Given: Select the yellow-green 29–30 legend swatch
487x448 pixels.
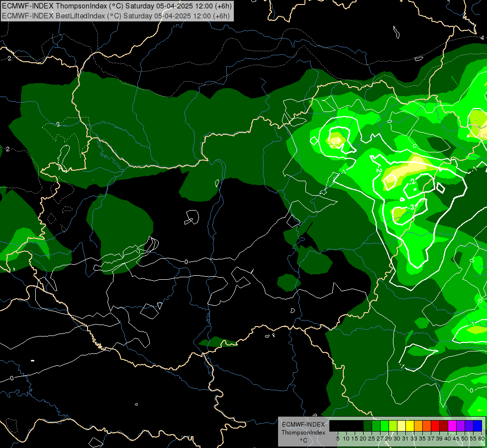Looking at the screenshot, I should click(393, 426).
